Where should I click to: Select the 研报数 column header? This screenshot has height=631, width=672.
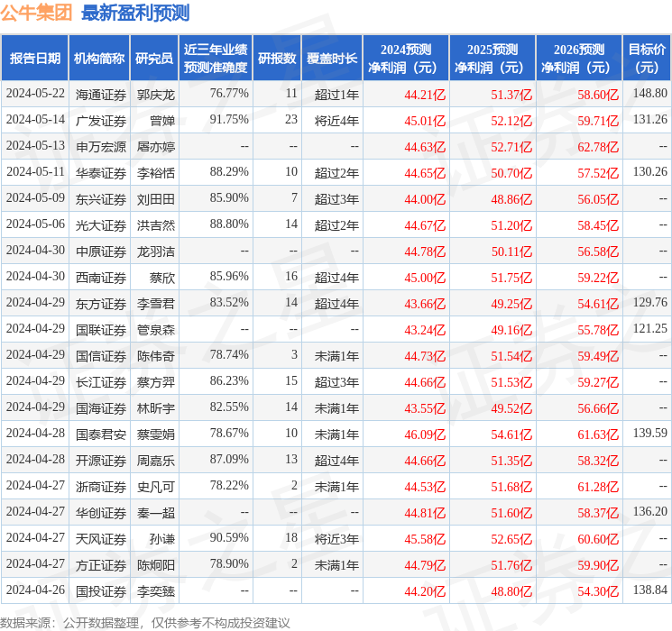(x=277, y=59)
